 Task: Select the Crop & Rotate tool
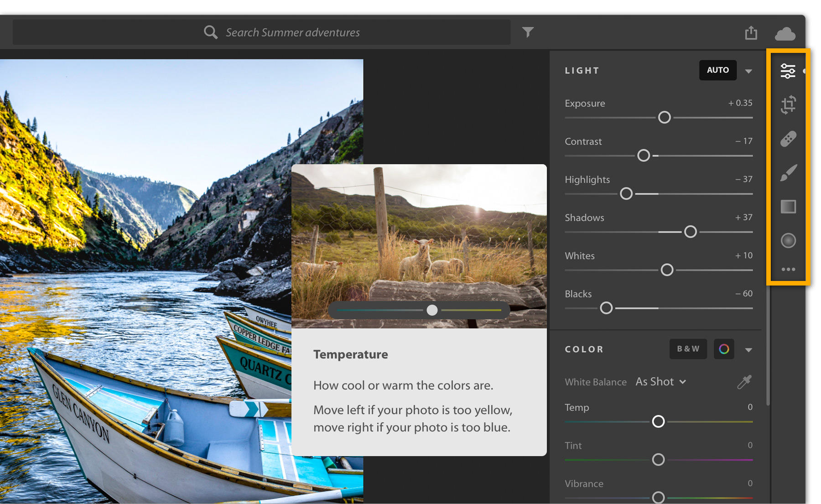pyautogui.click(x=788, y=104)
